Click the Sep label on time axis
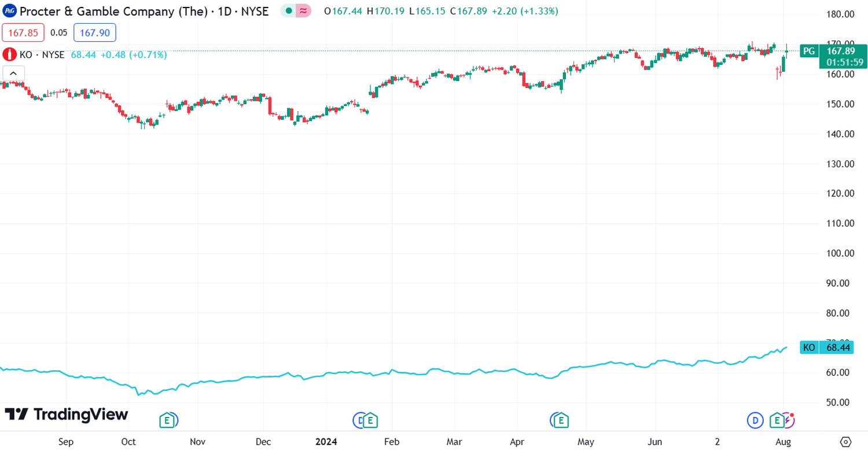Image resolution: width=868 pixels, height=450 pixels. coord(66,442)
